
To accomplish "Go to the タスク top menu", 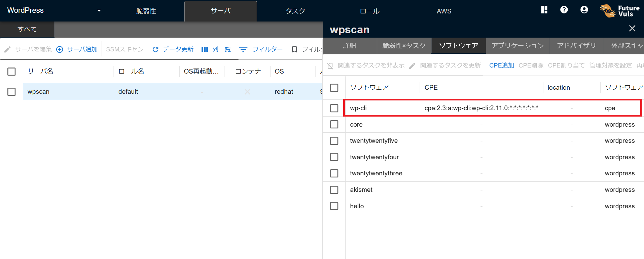I will 295,11.
